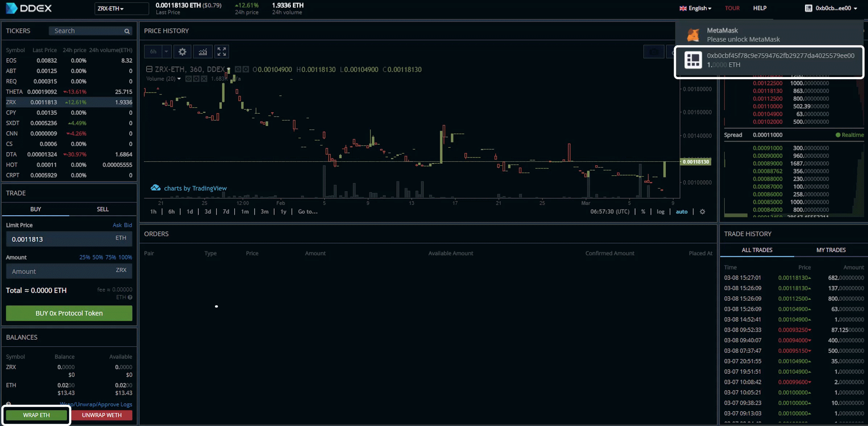The image size is (868, 426).
Task: Open chart properties gear in toolbar
Action: 182,51
